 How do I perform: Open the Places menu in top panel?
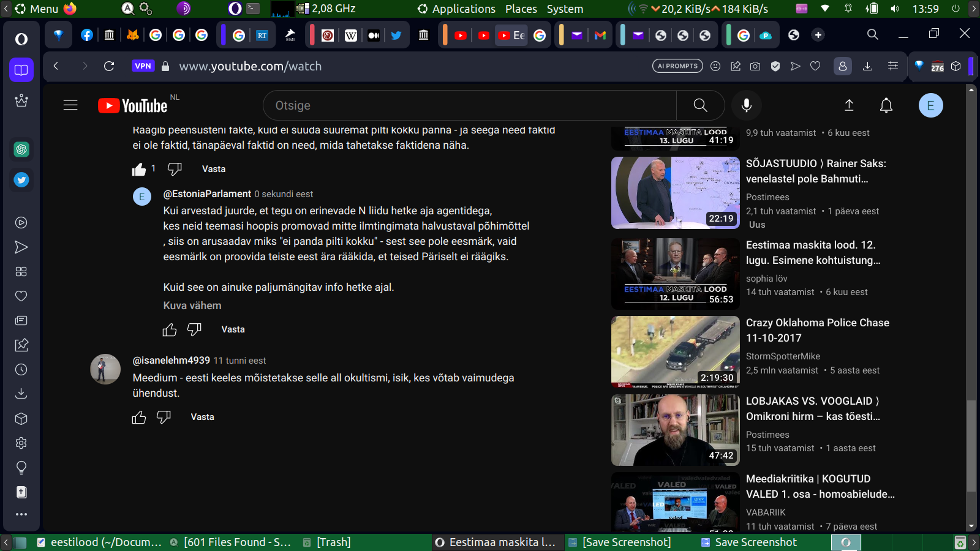click(x=521, y=9)
